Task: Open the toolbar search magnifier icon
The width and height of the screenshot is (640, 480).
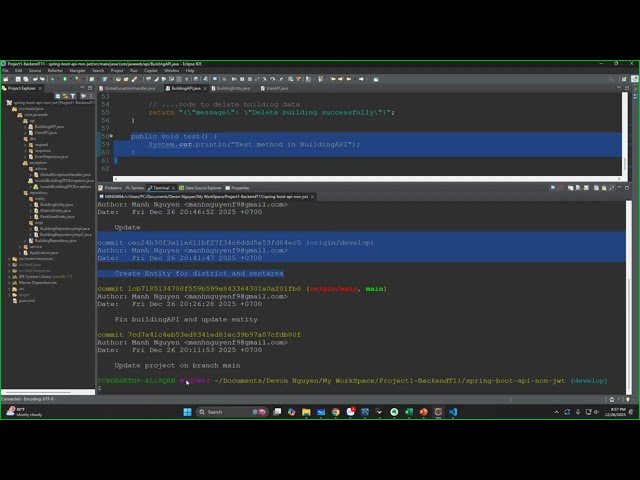Action: click(x=611, y=79)
